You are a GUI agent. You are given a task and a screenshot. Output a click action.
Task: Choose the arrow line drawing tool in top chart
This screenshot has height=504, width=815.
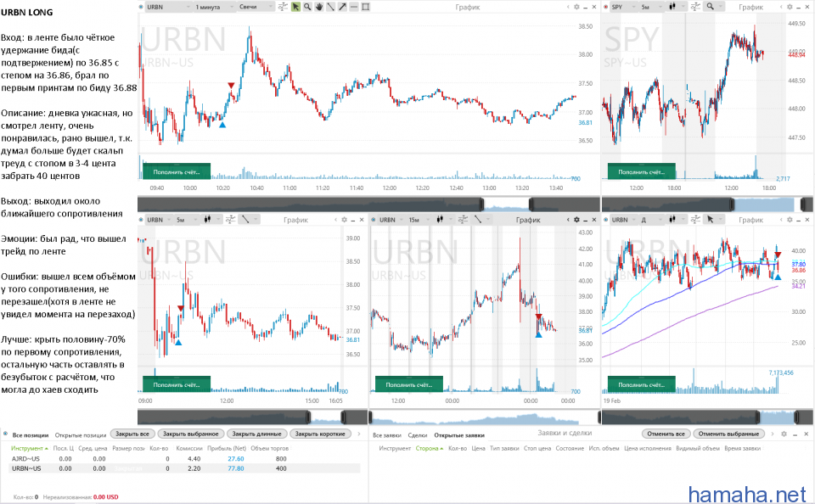341,6
